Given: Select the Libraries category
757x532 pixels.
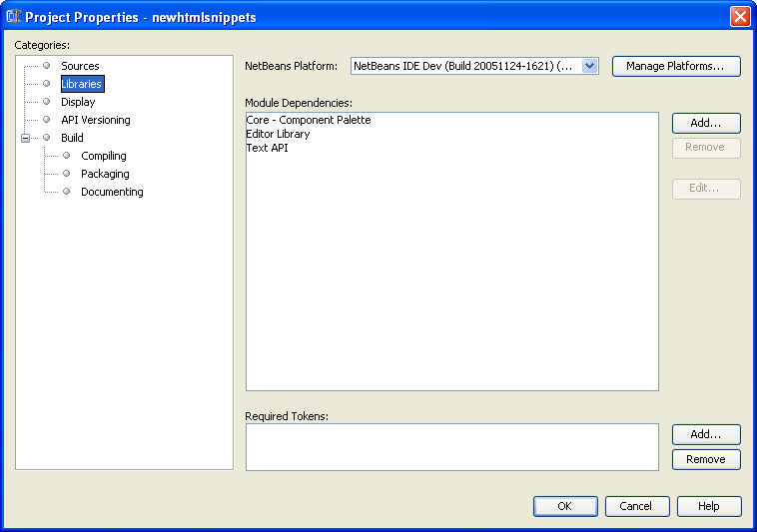Looking at the screenshot, I should [x=82, y=84].
